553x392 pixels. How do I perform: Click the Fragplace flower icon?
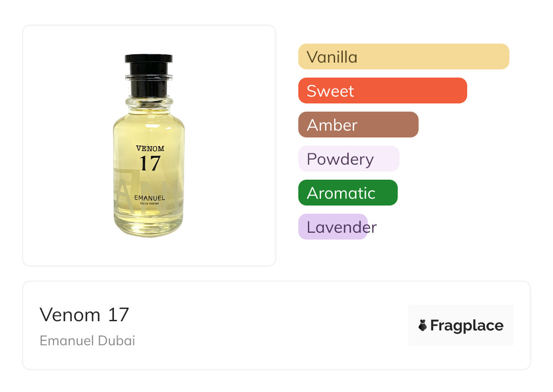(x=423, y=325)
